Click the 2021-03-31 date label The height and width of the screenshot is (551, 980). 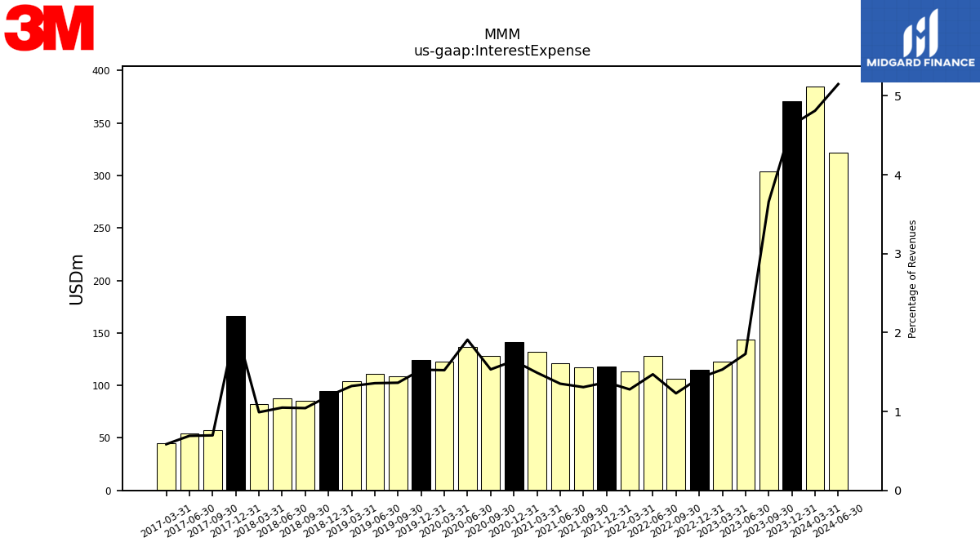click(x=537, y=521)
